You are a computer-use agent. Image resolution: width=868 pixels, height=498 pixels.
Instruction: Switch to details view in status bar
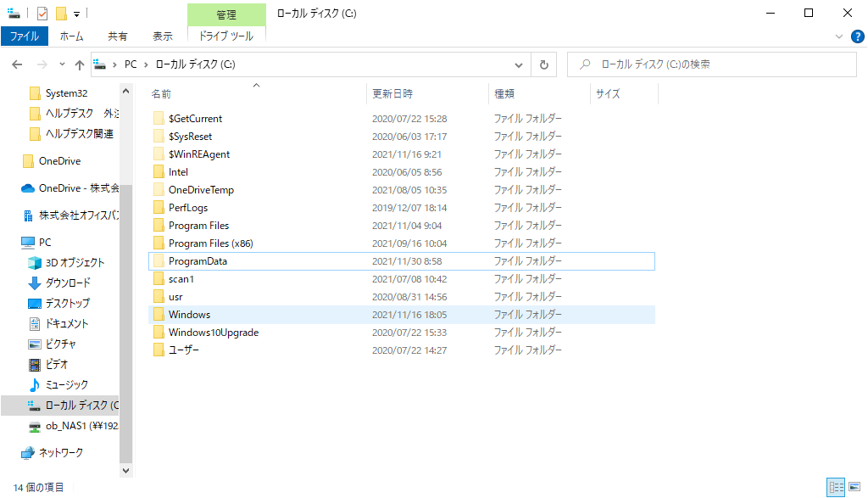836,487
